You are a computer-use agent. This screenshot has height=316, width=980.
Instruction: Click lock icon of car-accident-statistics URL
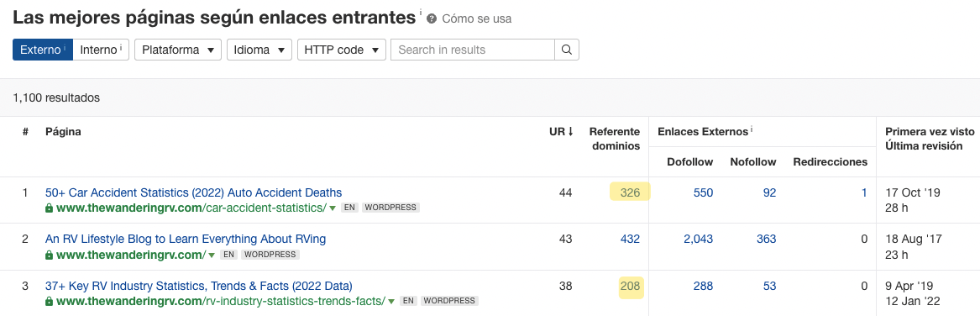[49, 208]
